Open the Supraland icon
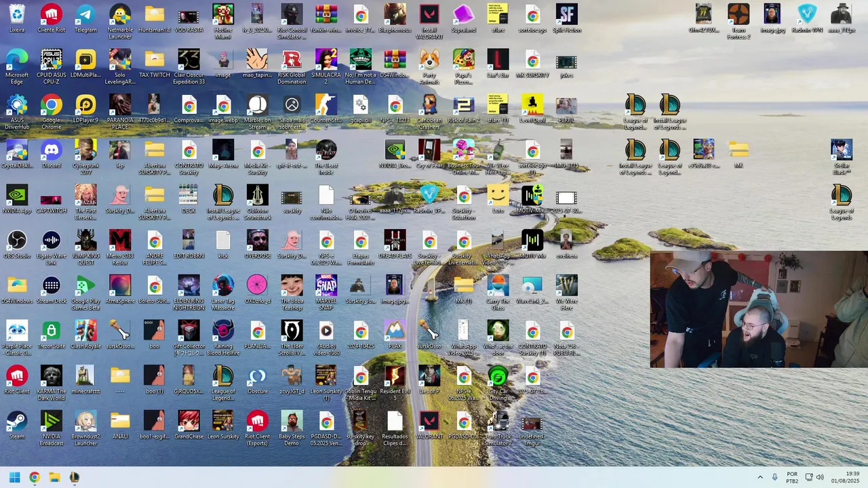 coord(464,19)
